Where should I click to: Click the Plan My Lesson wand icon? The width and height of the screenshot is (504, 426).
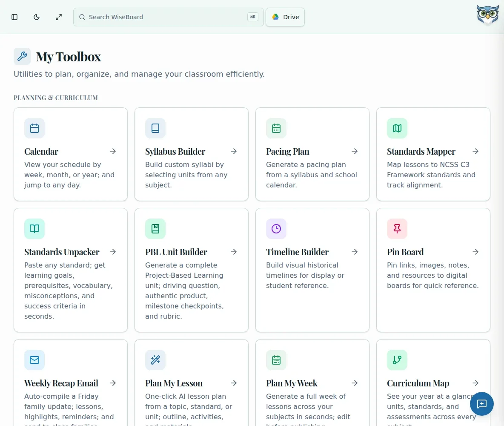(x=155, y=360)
